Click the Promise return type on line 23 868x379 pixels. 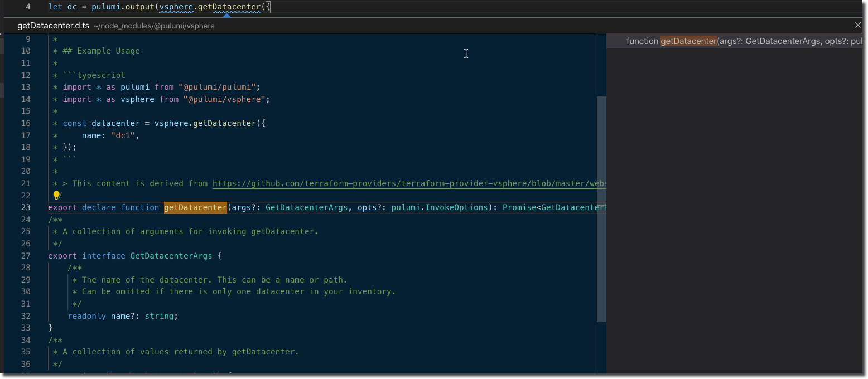coord(519,207)
